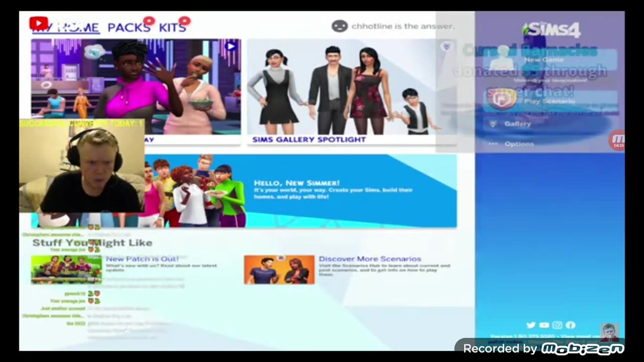Click the player profile avatar icon
Screen dimensions: 644x362
click(340, 26)
